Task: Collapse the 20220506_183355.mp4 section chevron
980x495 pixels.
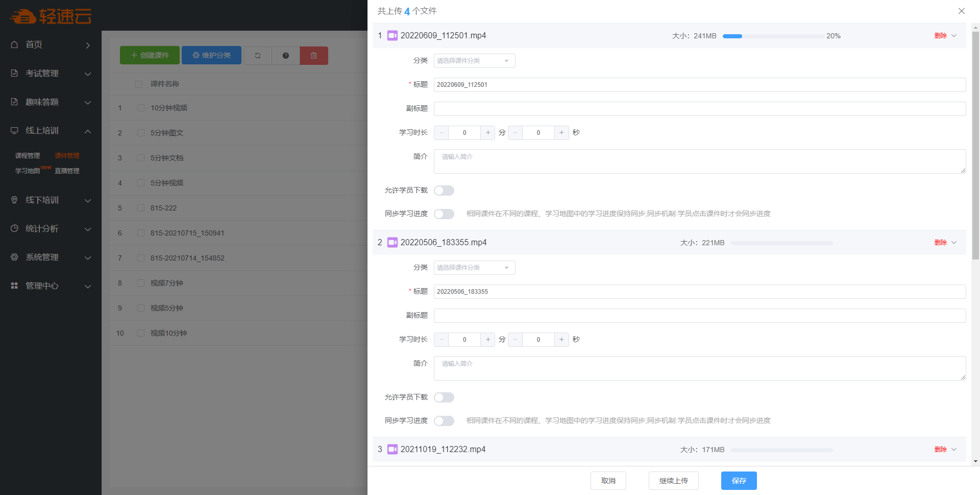Action: point(954,243)
